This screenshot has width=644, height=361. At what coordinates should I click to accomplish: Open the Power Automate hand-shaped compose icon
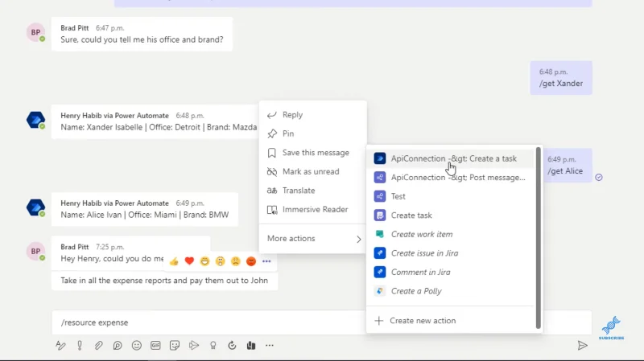251,346
